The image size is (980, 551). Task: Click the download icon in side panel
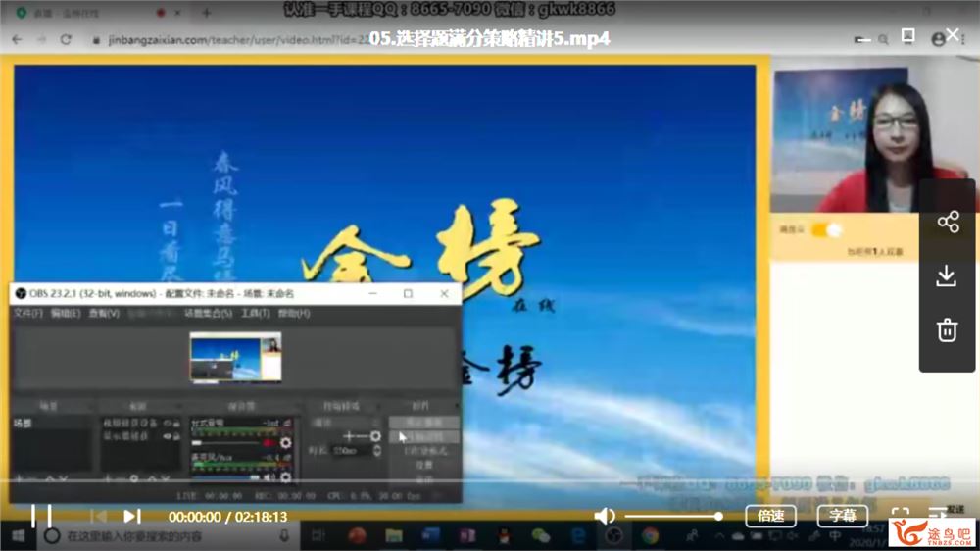click(947, 275)
